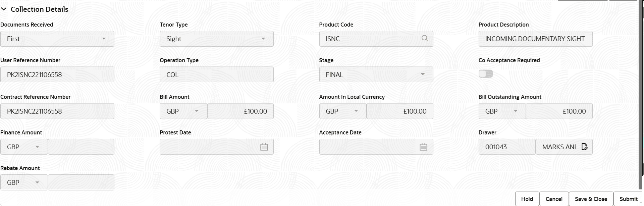Open the Acceptance Date calendar picker
This screenshot has height=206, width=644.
pyautogui.click(x=423, y=147)
